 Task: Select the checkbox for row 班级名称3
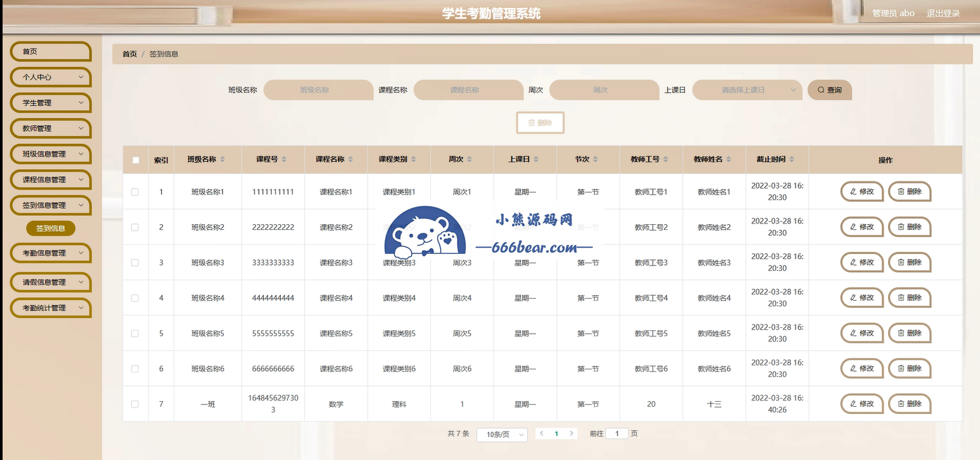[x=135, y=262]
